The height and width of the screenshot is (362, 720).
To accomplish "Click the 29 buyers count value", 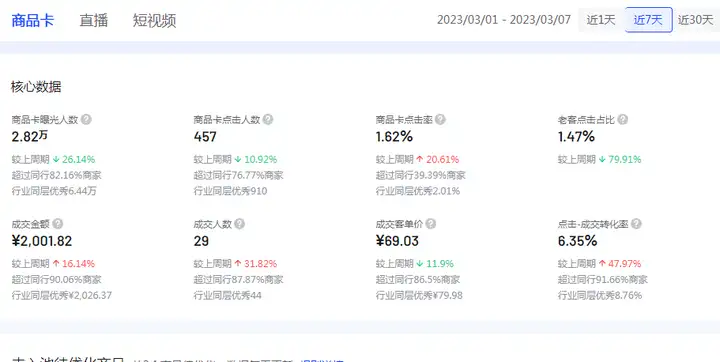I will (201, 241).
